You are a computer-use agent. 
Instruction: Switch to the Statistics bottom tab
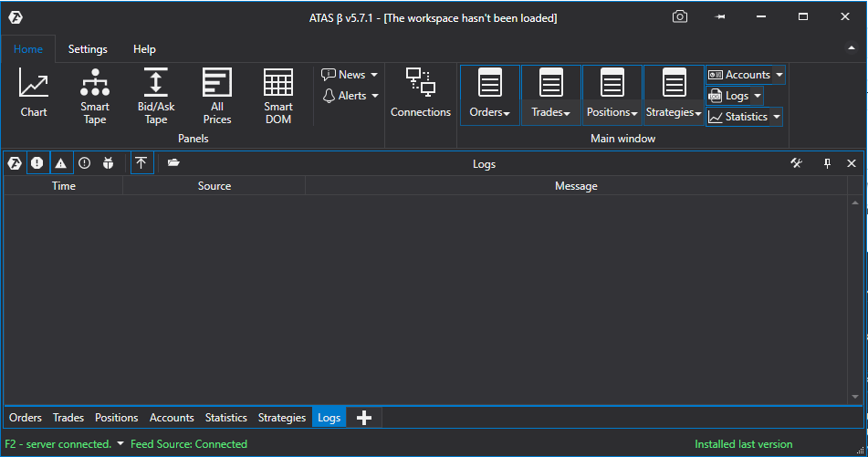225,418
